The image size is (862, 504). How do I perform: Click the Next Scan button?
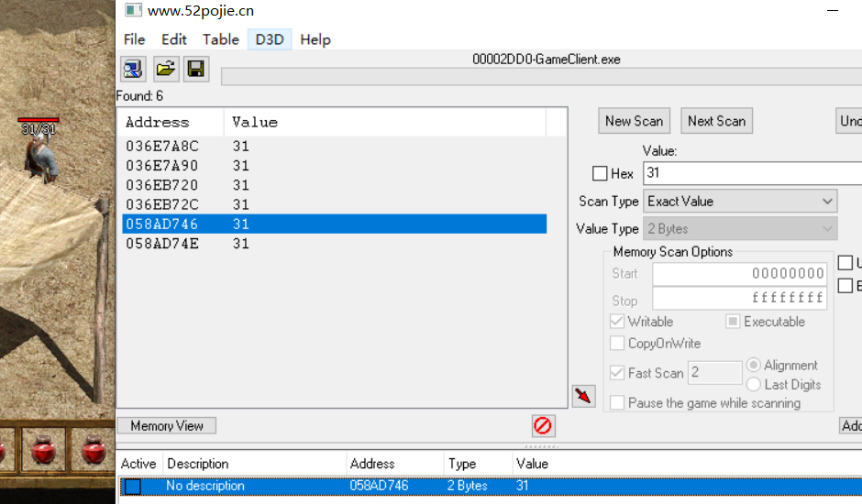[716, 121]
